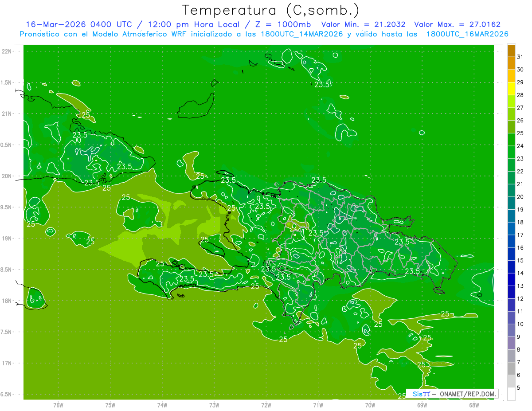Viewport: 532px width, 411px height.
Task: Select the white swatch below legend value 5
Action: tap(511, 394)
